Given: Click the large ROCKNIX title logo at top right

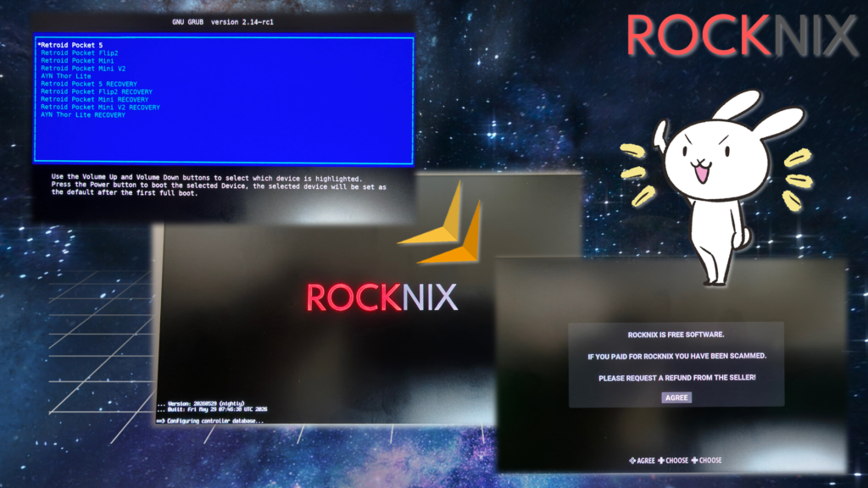Looking at the screenshot, I should pos(742,36).
